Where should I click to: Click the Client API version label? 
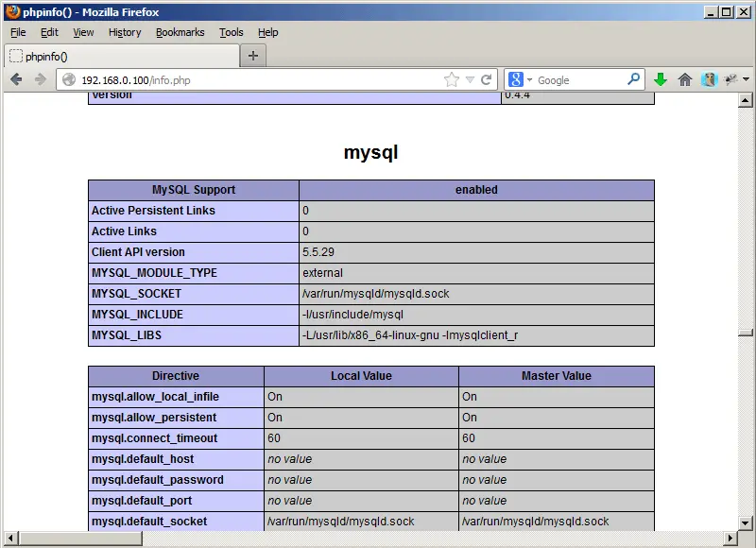coord(138,252)
